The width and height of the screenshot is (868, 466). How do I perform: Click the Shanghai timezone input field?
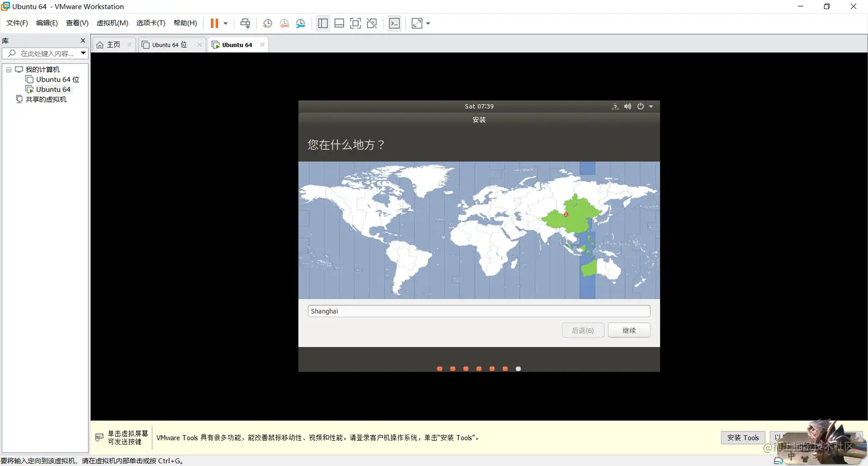click(x=479, y=311)
